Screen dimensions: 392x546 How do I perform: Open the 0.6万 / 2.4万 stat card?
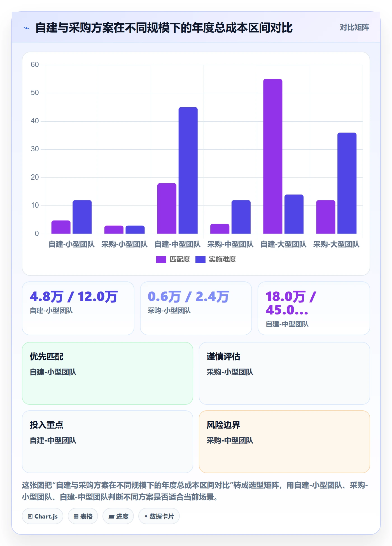point(196,308)
